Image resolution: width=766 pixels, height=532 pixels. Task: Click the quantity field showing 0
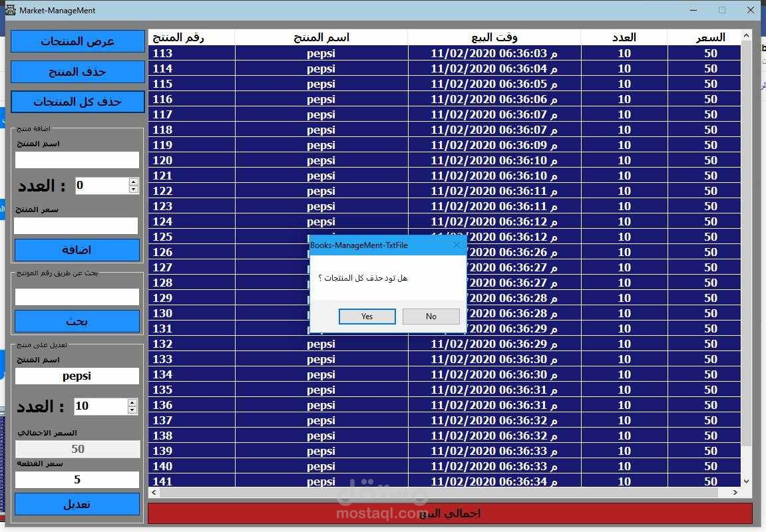(x=102, y=186)
